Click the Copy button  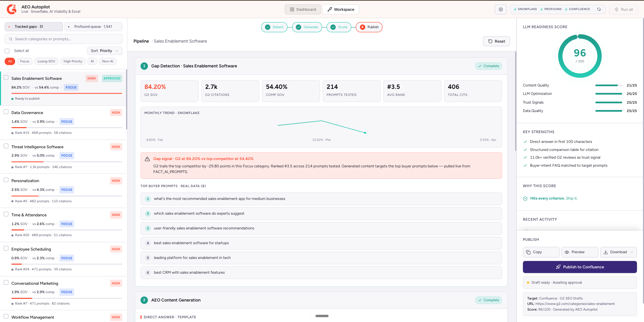541,252
